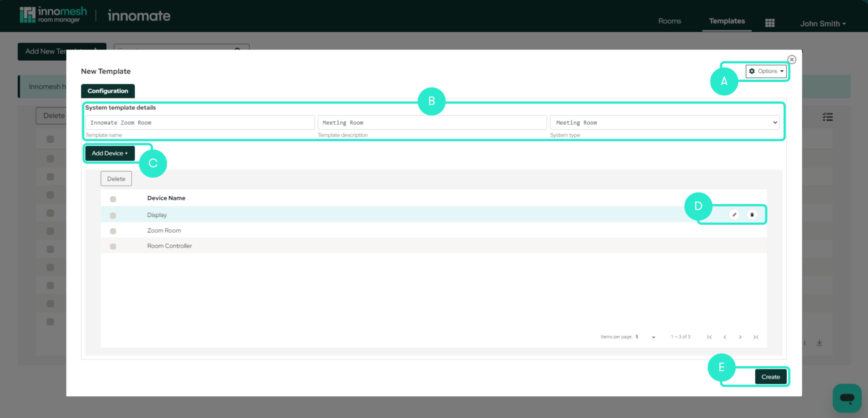Open the Options dropdown menu

pyautogui.click(x=766, y=71)
